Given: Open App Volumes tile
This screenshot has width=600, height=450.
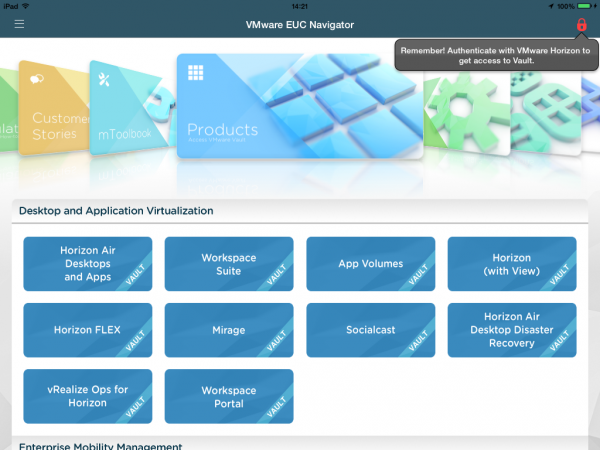Looking at the screenshot, I should click(x=370, y=264).
